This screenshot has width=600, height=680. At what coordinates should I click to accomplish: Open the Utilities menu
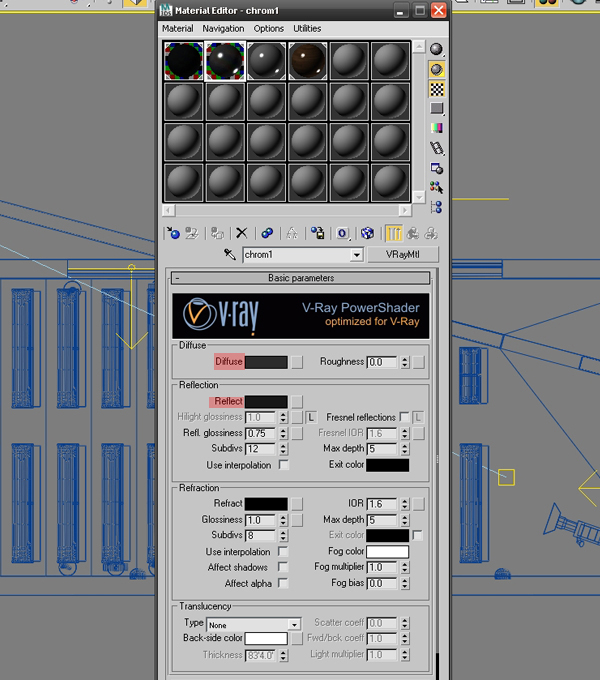pos(307,29)
